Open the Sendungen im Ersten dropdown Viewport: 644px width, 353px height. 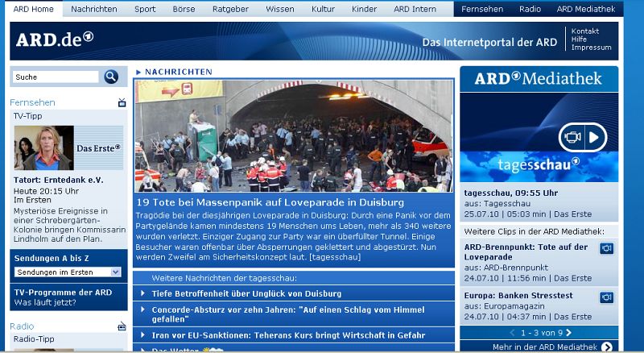click(x=69, y=272)
